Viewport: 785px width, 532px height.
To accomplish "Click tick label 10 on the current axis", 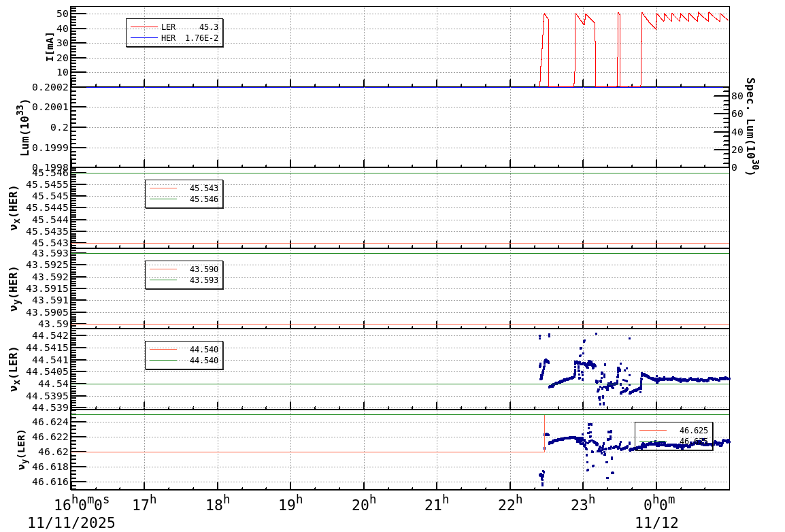I will [x=62, y=72].
